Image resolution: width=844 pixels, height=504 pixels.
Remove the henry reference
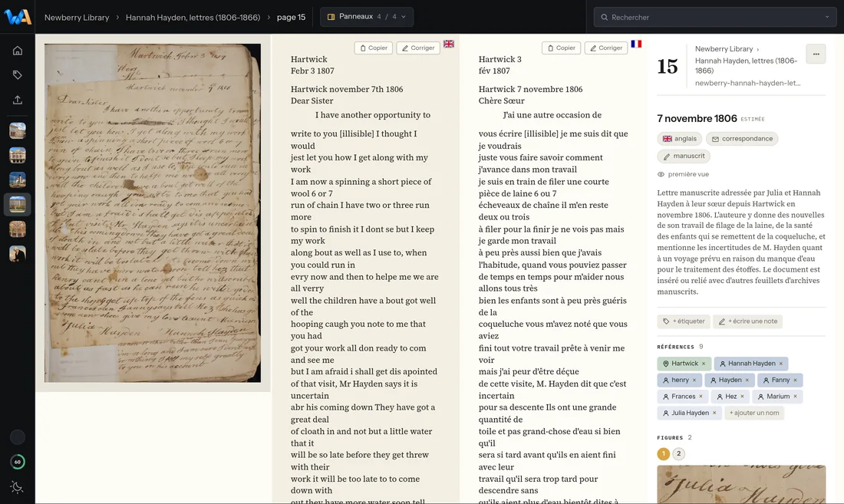click(694, 380)
